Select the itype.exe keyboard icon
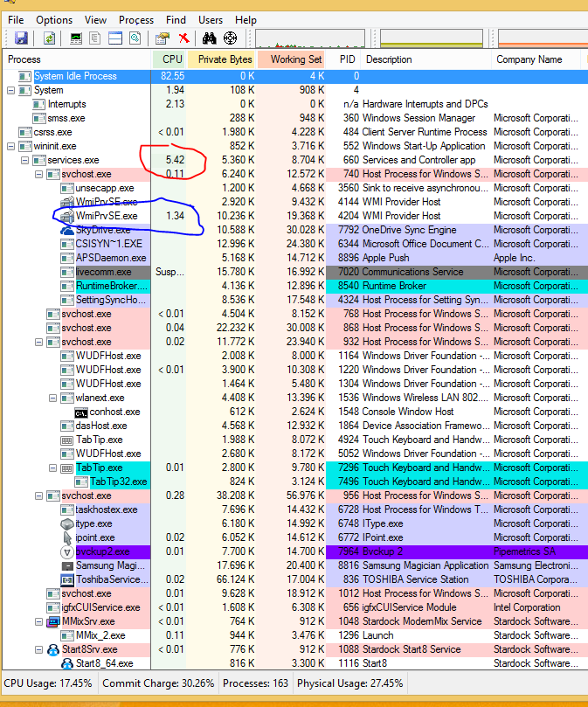Viewport: 588px width, 707px height. (67, 523)
